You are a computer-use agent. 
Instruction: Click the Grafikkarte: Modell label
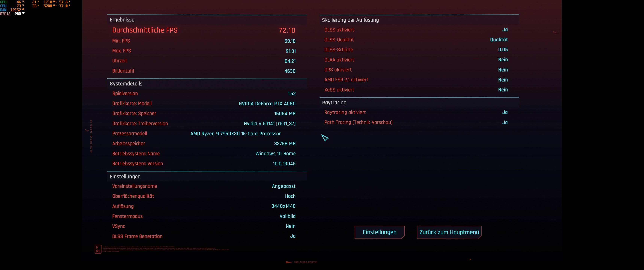pyautogui.click(x=132, y=103)
